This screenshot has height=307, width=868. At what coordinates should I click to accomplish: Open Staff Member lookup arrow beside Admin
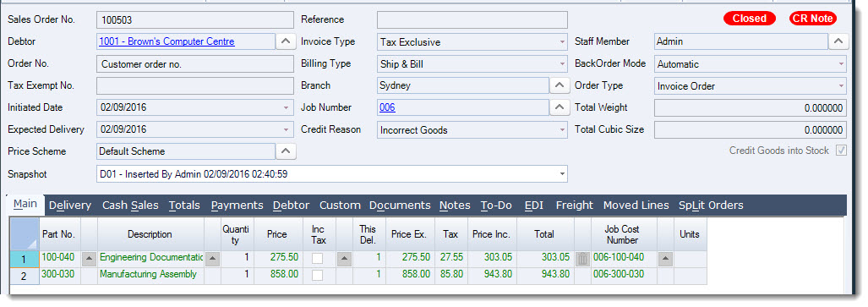pyautogui.click(x=838, y=41)
